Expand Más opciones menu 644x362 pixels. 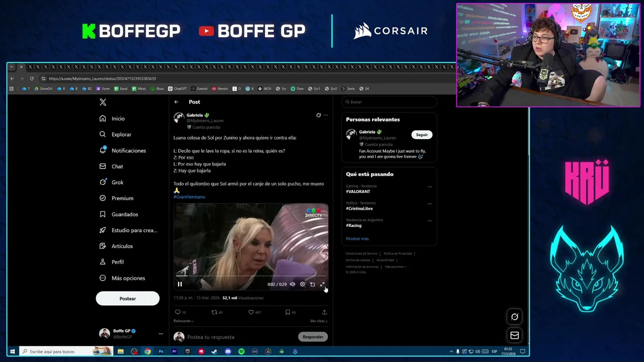(122, 278)
